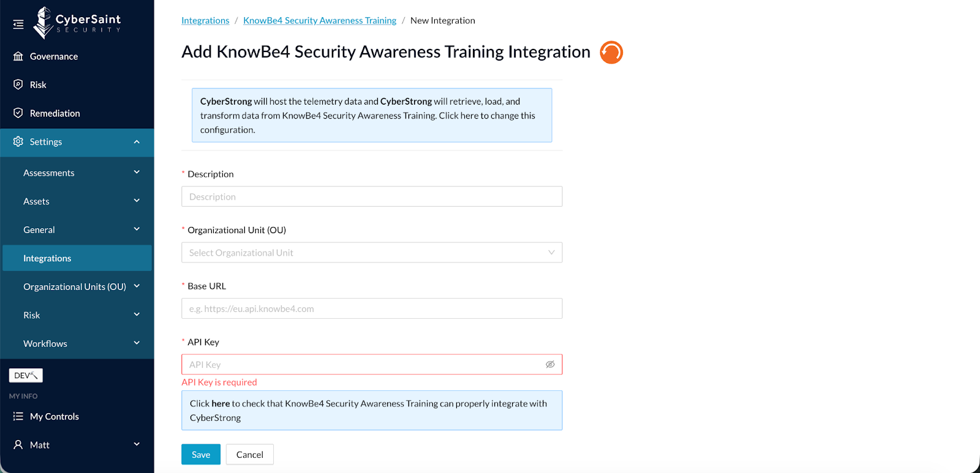Open the Assets settings menu item
This screenshot has height=473, width=980.
(x=37, y=201)
